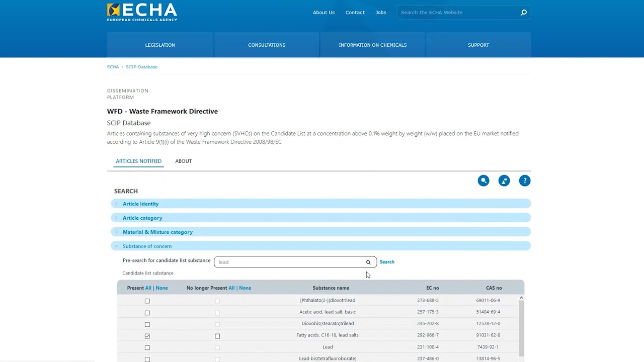Open the About Us link
Viewport: 644px width, 362px height.
(x=324, y=13)
